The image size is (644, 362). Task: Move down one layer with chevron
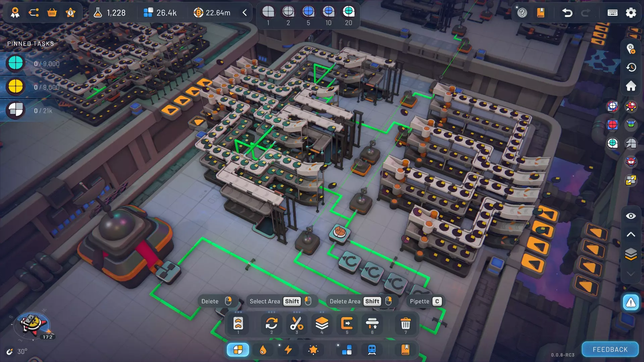[631, 274]
